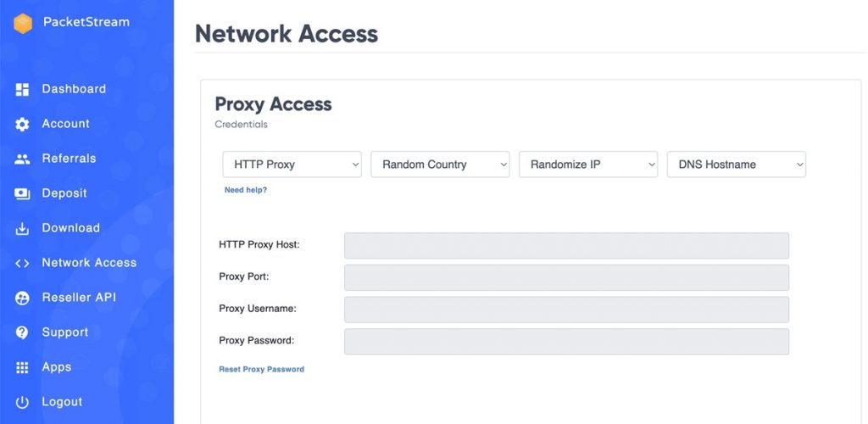Open the HTTP Proxy type dropdown
The width and height of the screenshot is (868, 424).
tap(292, 165)
